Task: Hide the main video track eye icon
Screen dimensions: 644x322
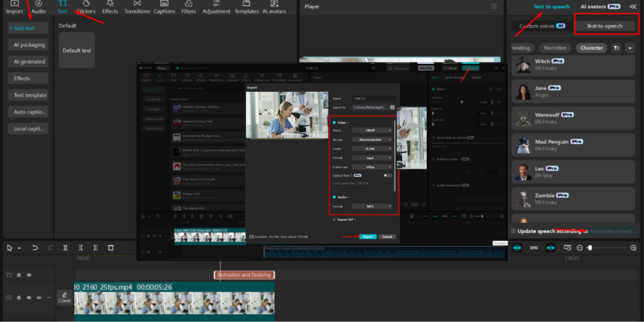Action: [29, 298]
